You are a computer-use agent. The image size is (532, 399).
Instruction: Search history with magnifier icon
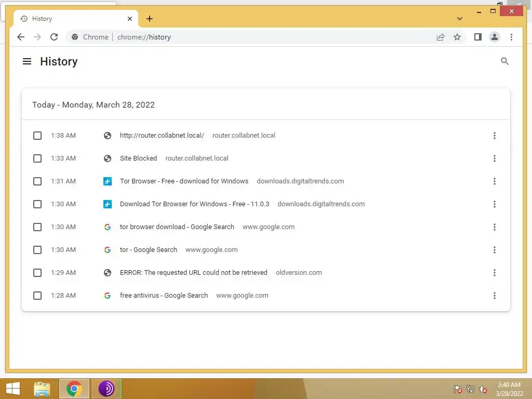(504, 61)
